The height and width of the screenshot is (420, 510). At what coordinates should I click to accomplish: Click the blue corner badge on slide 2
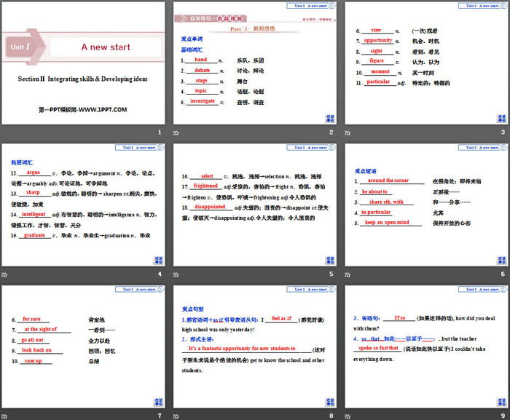click(x=330, y=119)
